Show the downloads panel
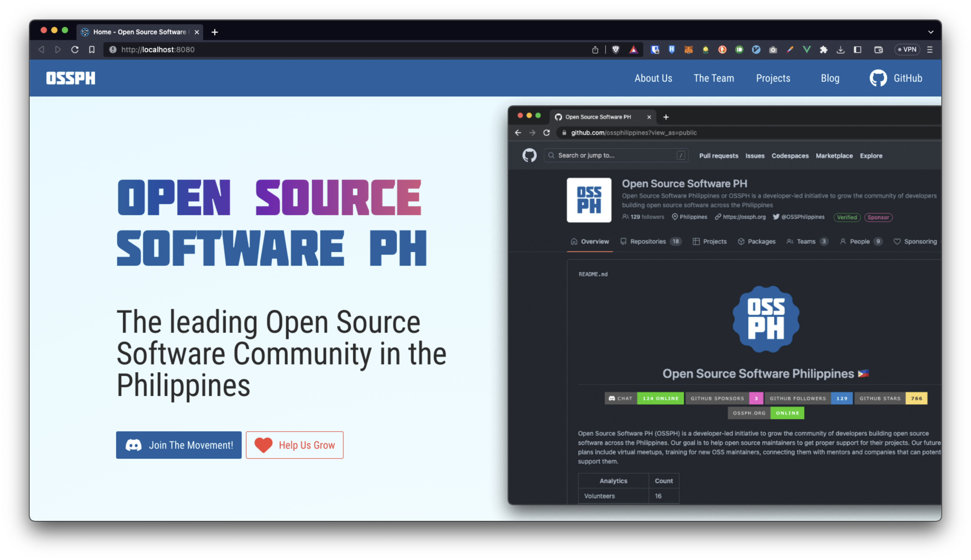The height and width of the screenshot is (560, 971). click(841, 50)
